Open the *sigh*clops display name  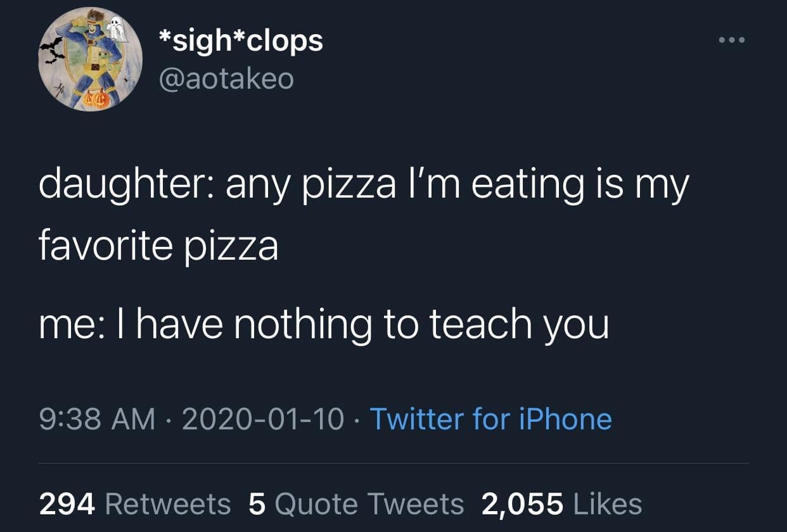click(240, 42)
